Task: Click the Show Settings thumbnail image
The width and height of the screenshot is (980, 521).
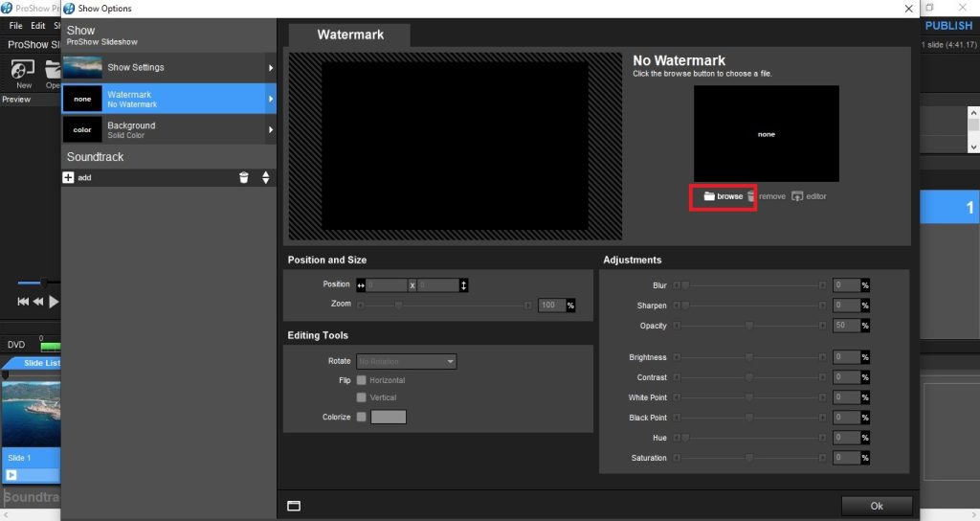Action: tap(82, 68)
